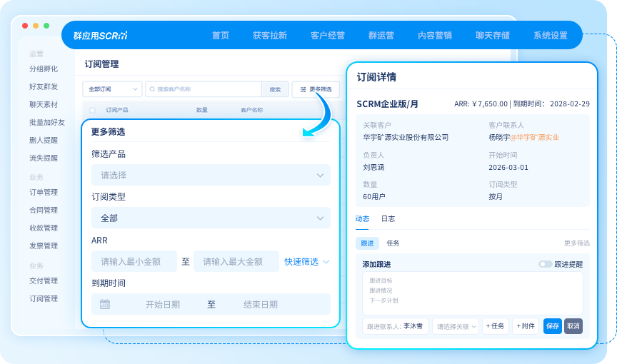The width and height of the screenshot is (617, 364).
Task: Open 合同管理 in the sidebar
Action: coord(44,210)
